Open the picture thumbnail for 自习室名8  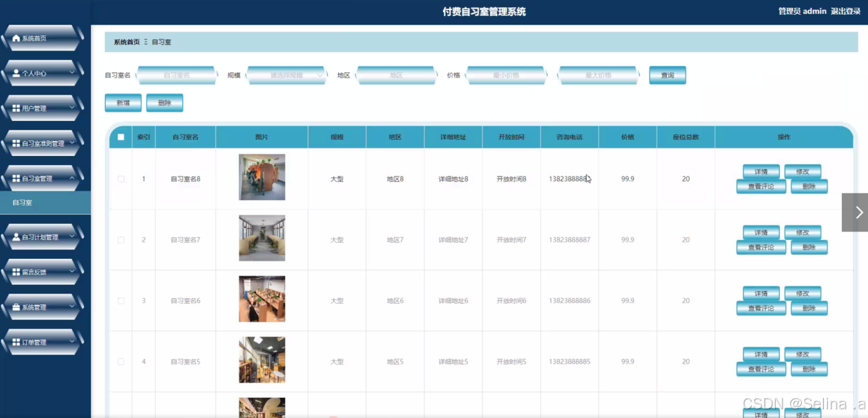click(x=262, y=177)
